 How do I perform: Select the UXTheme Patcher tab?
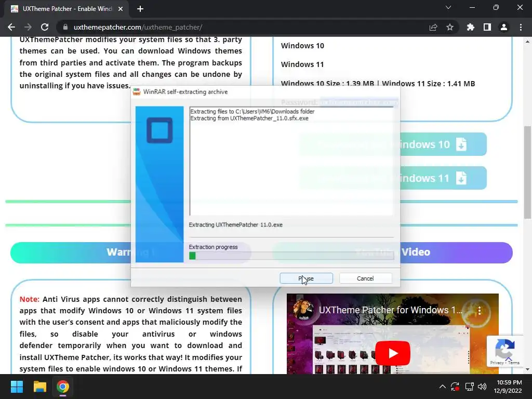66,9
